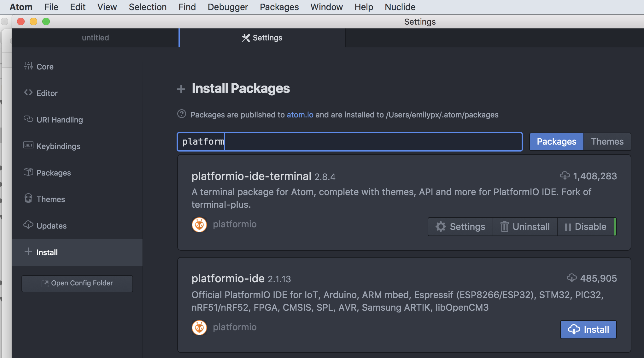Screen dimensions: 644x358
Task: Click the Core sliders icon in sidebar
Action: [x=28, y=66]
